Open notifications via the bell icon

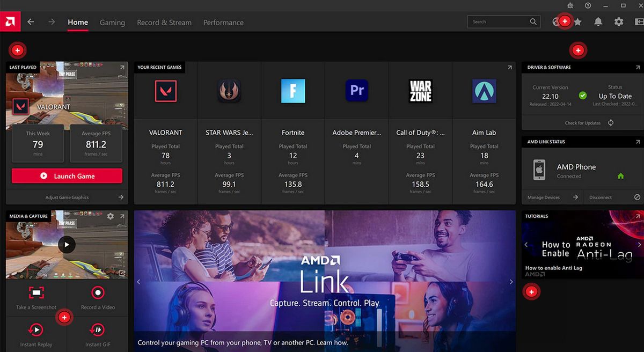(598, 22)
